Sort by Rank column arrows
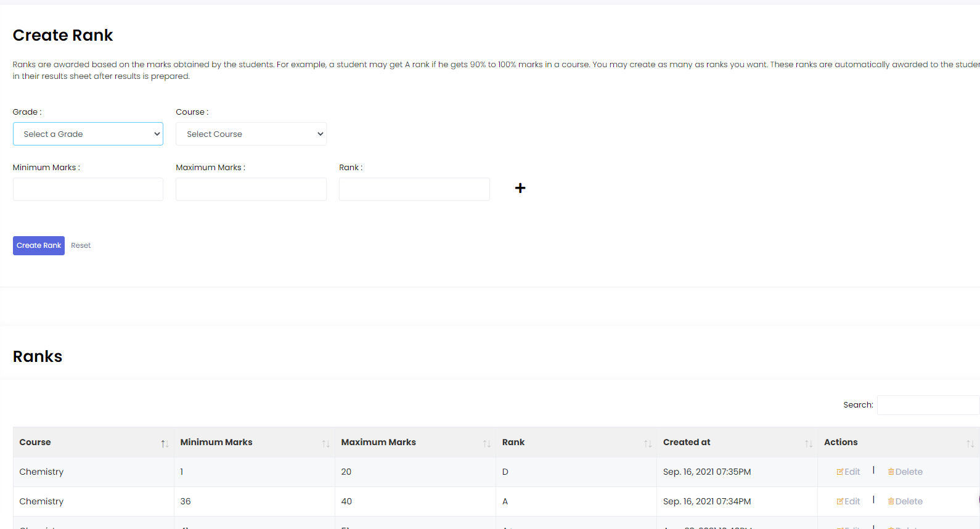This screenshot has height=529, width=980. (x=647, y=443)
